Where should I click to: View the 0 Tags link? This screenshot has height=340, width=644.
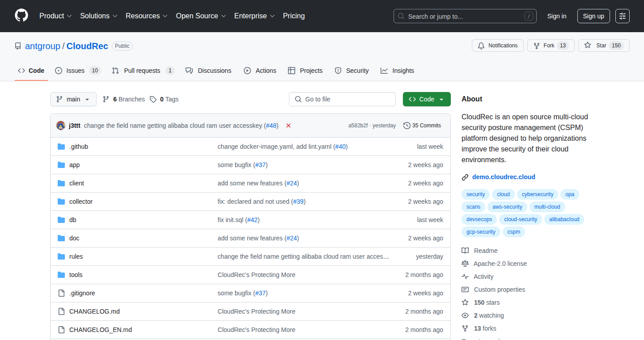[x=164, y=99]
